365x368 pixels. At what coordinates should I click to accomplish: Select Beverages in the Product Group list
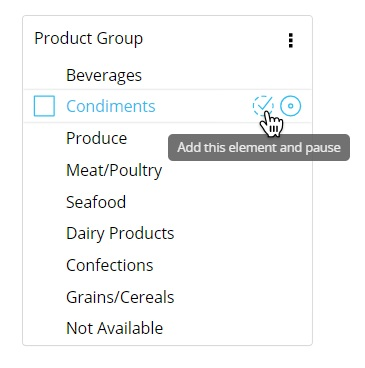point(104,75)
